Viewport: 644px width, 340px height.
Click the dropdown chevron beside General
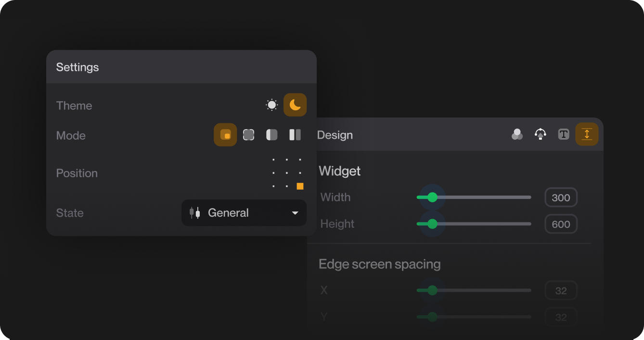(295, 213)
